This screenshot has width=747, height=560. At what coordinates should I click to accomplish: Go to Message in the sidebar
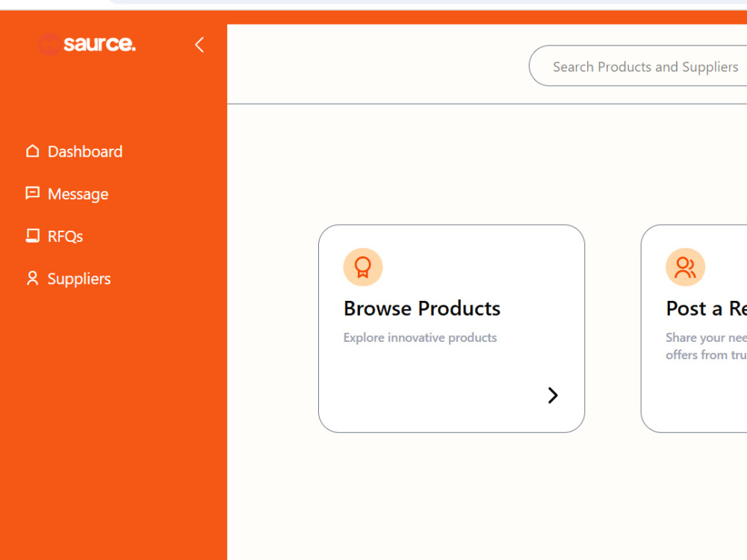pyautogui.click(x=66, y=194)
